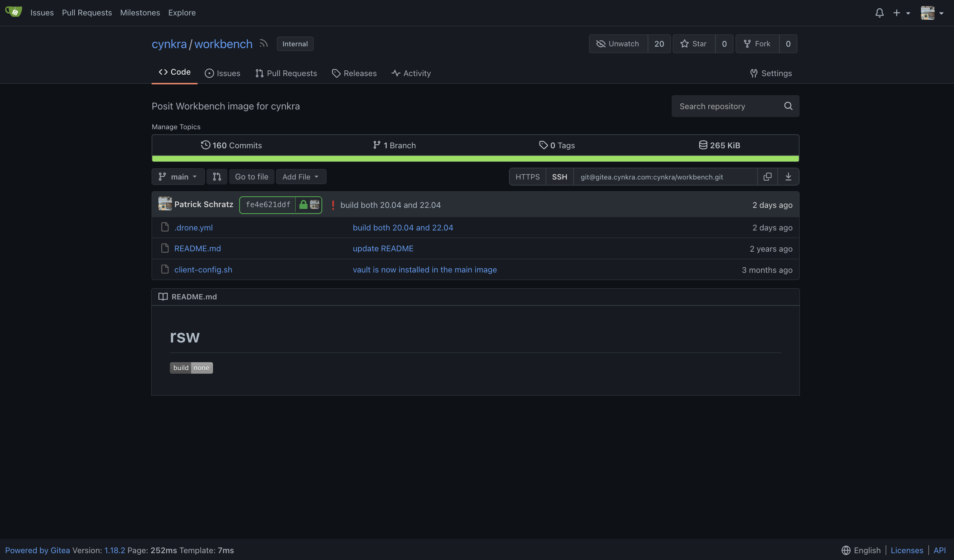Click the red failed build status icon
The image size is (954, 560).
pos(333,205)
